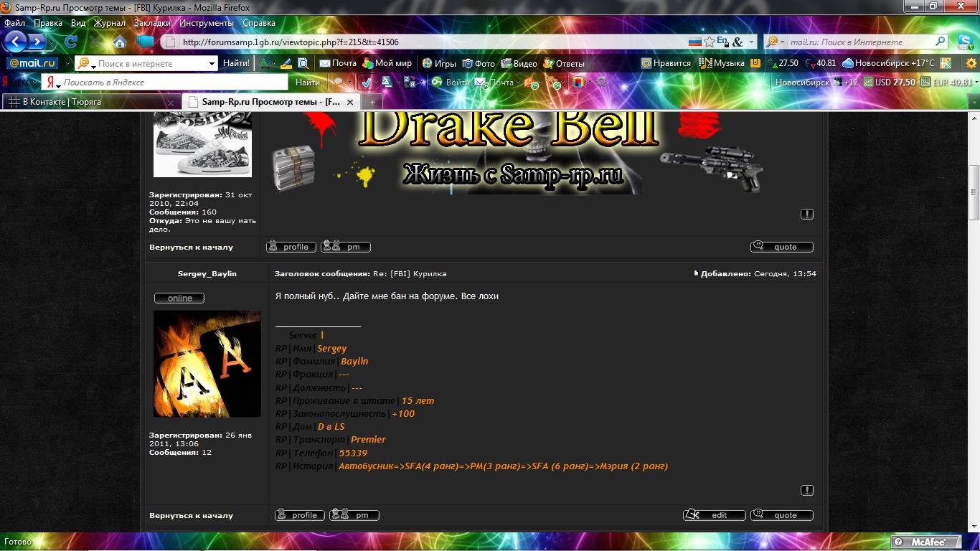The width and height of the screenshot is (980, 551).
Task: Open Игры on the Mail.ru toolbar
Action: (x=439, y=63)
